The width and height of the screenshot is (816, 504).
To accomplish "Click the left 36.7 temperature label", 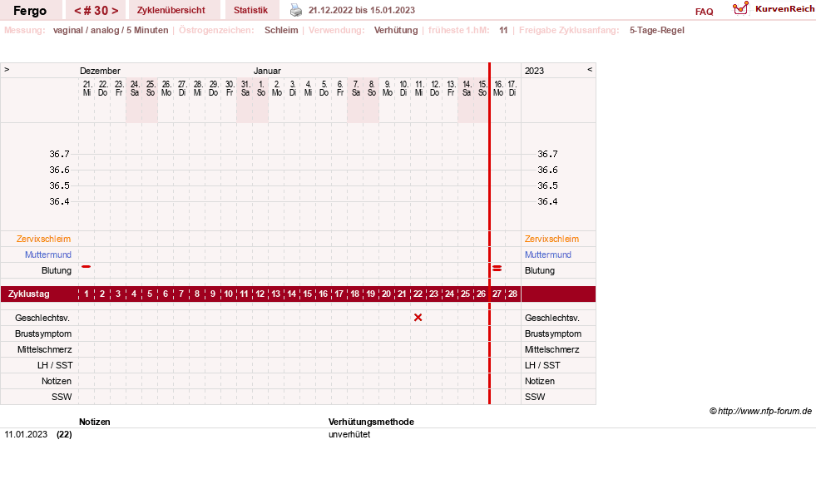I will pyautogui.click(x=59, y=154).
